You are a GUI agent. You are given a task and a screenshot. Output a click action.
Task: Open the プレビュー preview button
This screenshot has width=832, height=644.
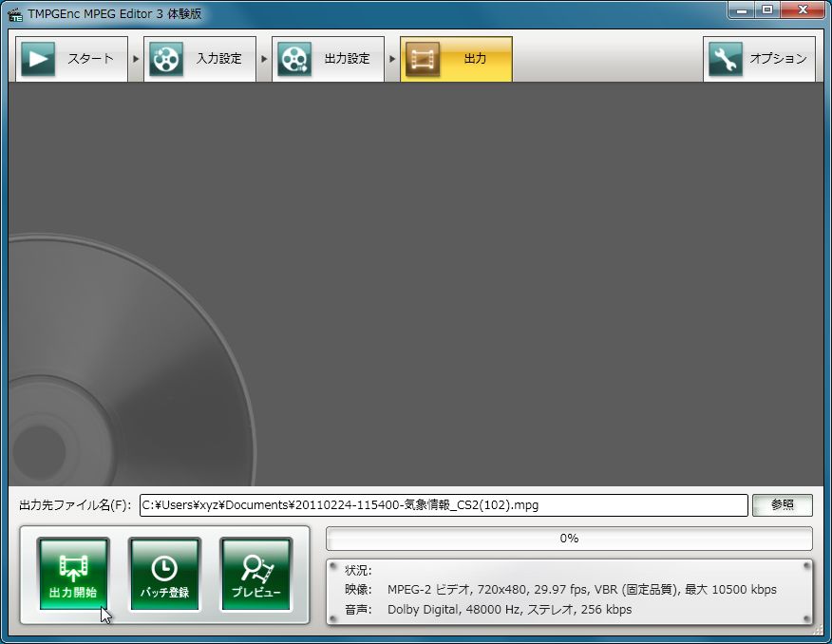click(255, 575)
